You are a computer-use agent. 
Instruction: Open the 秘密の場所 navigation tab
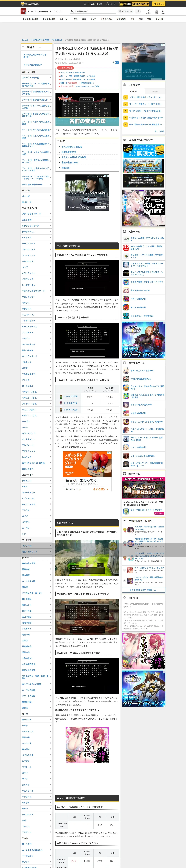(x=121, y=19)
